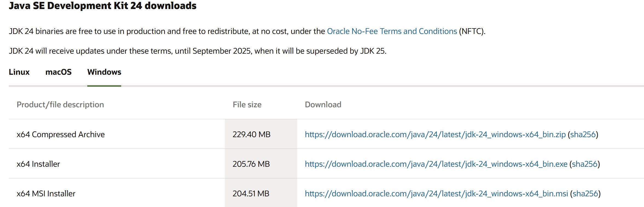Select the x64 MSI Installer row label
This screenshot has width=644, height=207.
pos(46,194)
